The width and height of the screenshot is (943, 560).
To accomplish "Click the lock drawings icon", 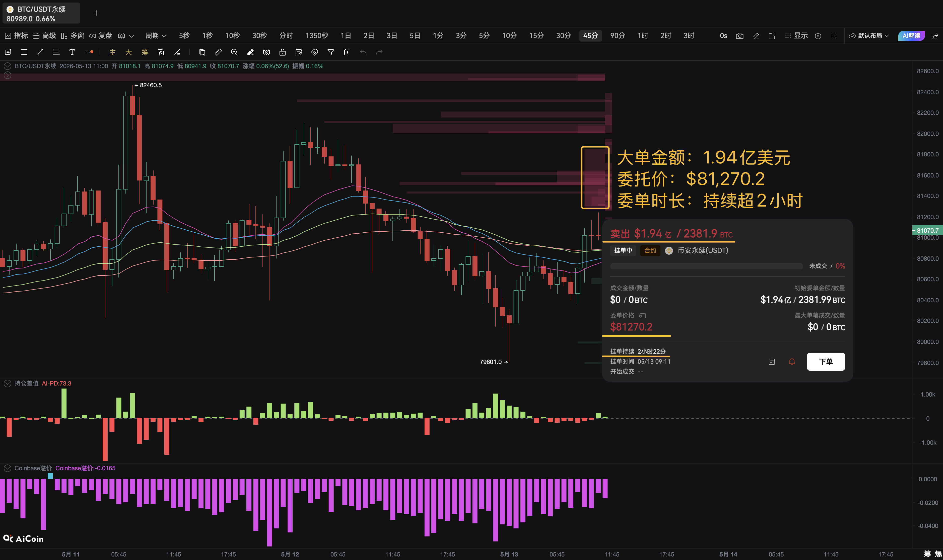I will [283, 52].
